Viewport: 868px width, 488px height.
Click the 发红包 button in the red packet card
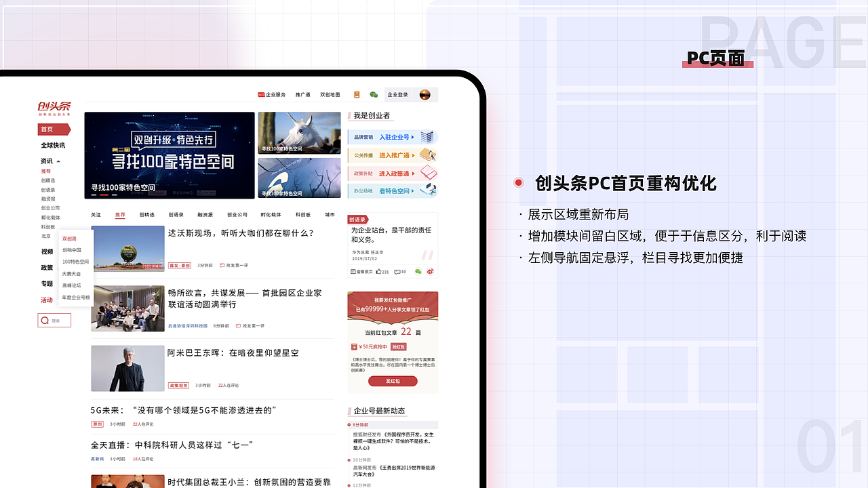point(393,381)
